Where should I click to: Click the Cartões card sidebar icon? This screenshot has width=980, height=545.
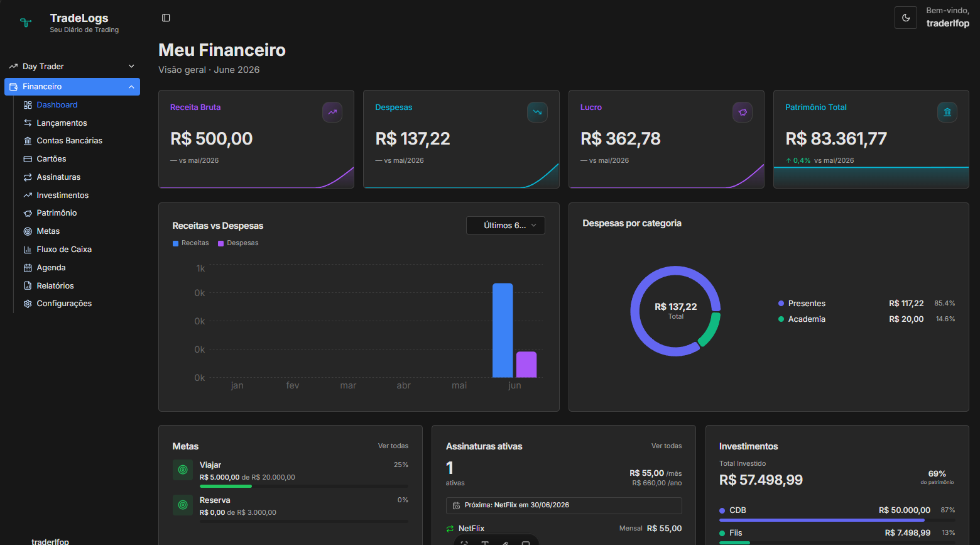pos(28,159)
